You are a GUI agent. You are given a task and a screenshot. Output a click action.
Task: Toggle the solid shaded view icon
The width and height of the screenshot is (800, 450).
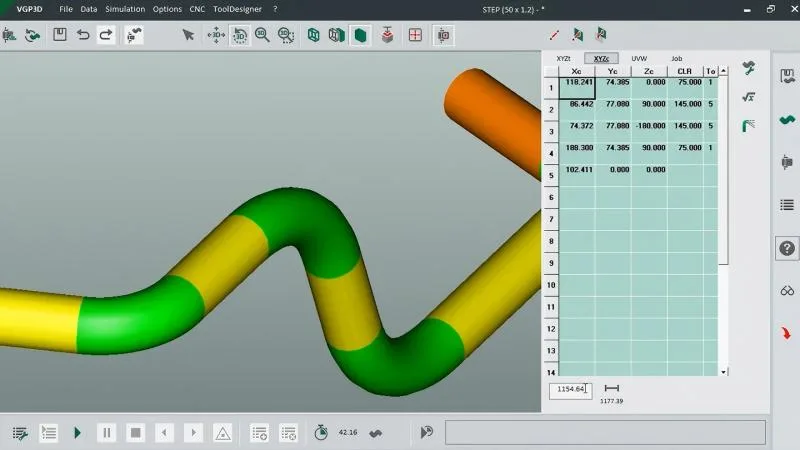pyautogui.click(x=361, y=35)
